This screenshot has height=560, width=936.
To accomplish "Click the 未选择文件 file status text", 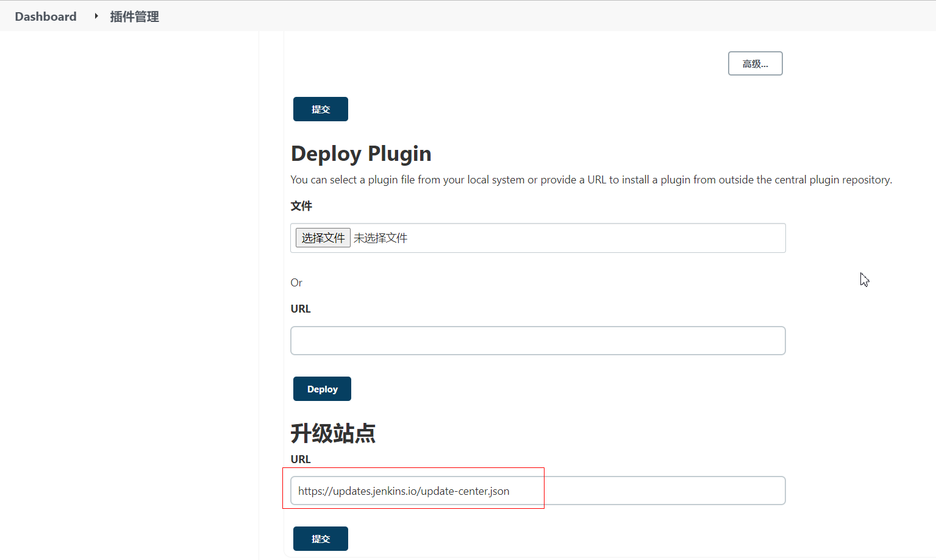I will (380, 238).
